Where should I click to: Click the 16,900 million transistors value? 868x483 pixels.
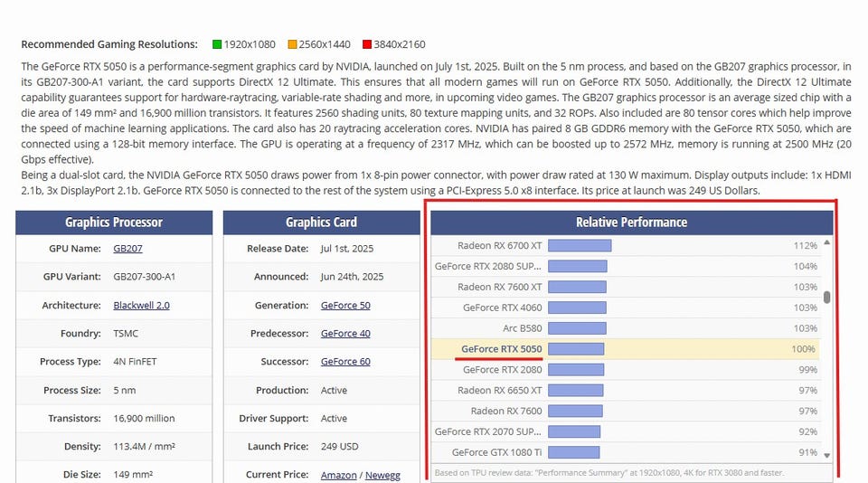[144, 418]
